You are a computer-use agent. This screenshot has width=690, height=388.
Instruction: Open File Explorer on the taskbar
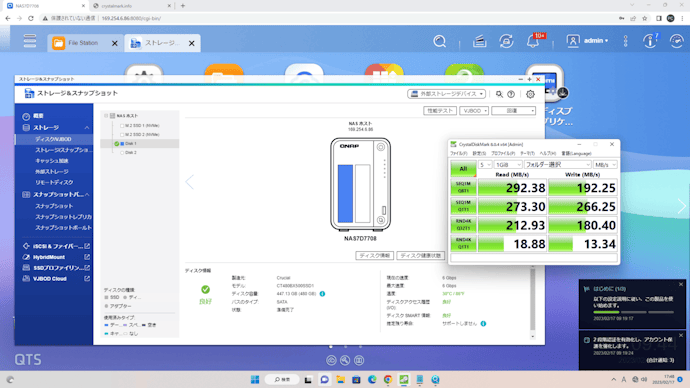(x=340, y=380)
